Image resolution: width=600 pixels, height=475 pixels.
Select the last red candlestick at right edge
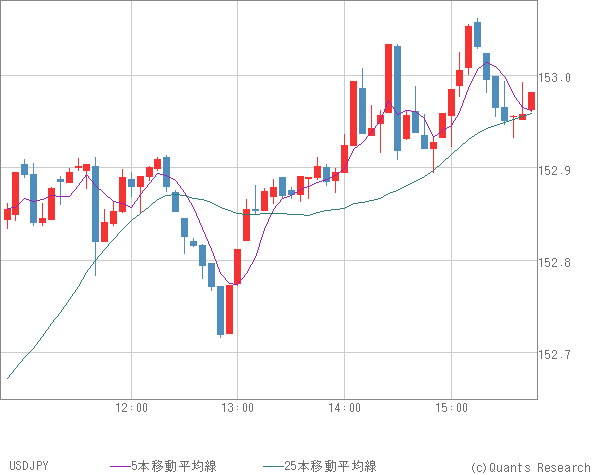pyautogui.click(x=531, y=101)
